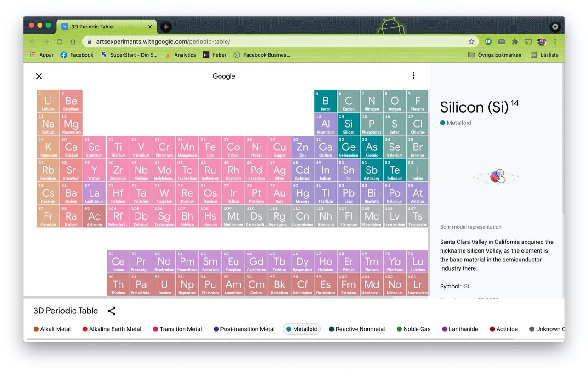Select the Germanium element tile

click(x=349, y=147)
